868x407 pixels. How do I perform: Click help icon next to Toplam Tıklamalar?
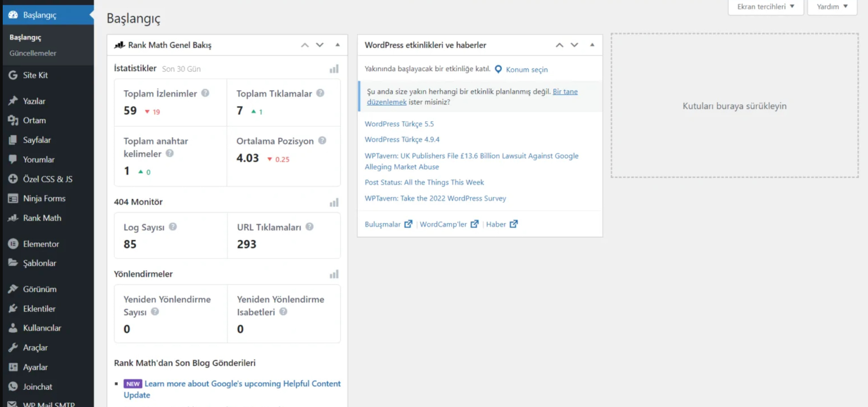(320, 93)
